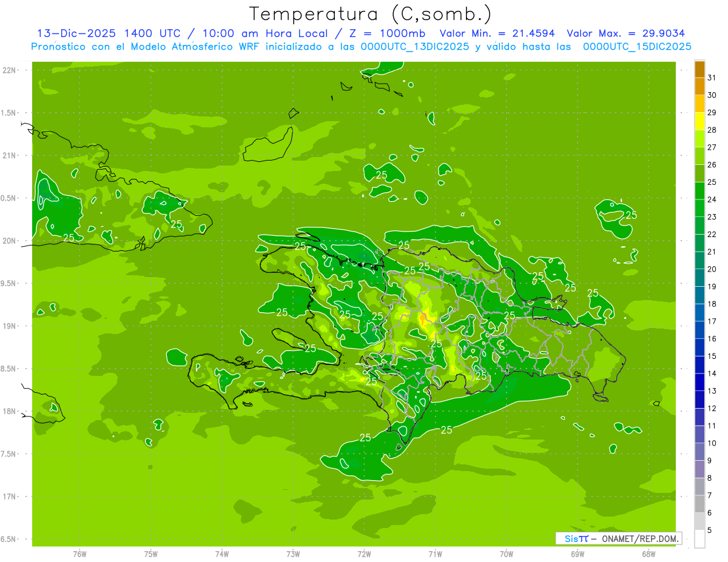728x562 pixels.
Task: Click the '10' colorbar scale label
Action: tap(712, 443)
